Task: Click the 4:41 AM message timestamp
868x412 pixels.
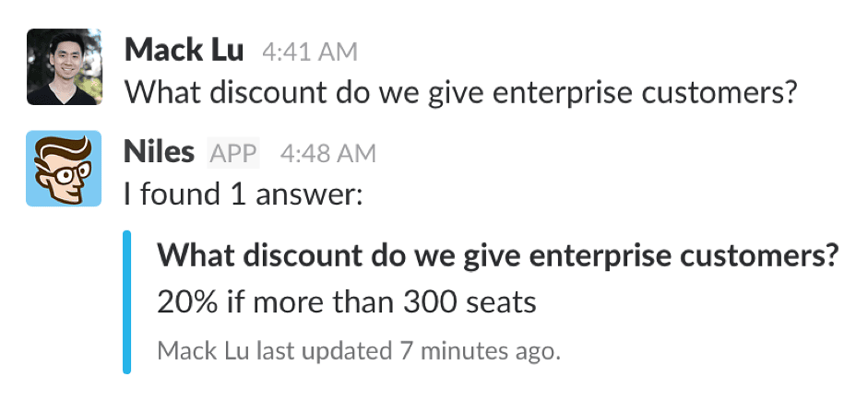Action: coord(309,52)
